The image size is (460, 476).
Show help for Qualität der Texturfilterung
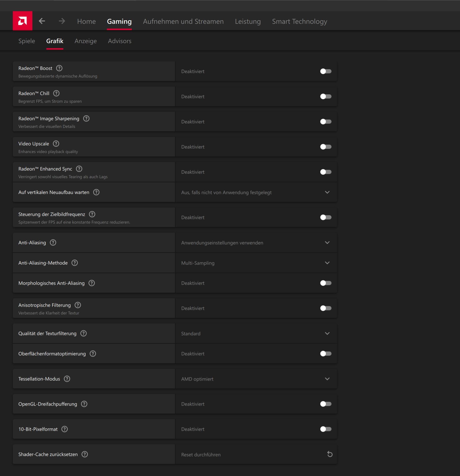[84, 333]
